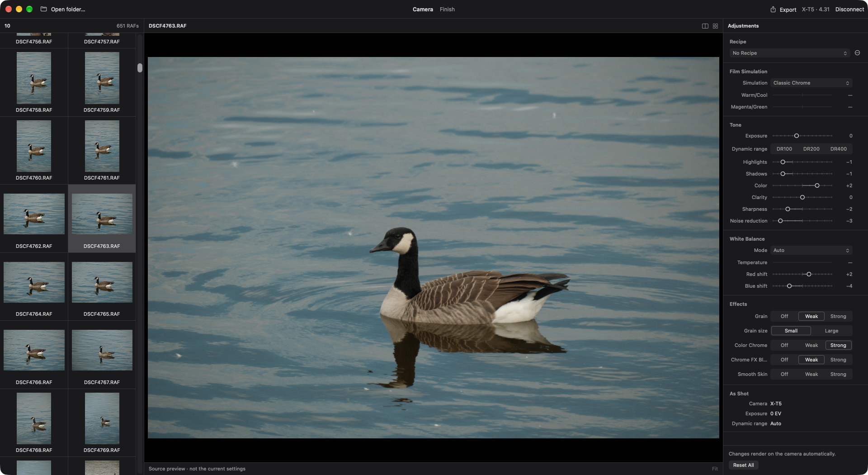Click the DSCF4763.RAF preview title
The height and width of the screenshot is (475, 868).
[x=167, y=26]
